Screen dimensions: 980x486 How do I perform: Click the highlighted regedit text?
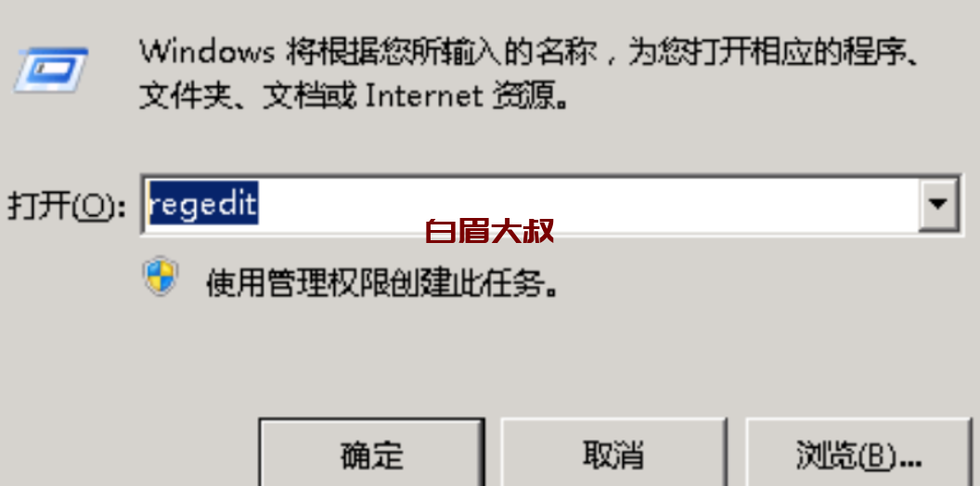click(203, 204)
